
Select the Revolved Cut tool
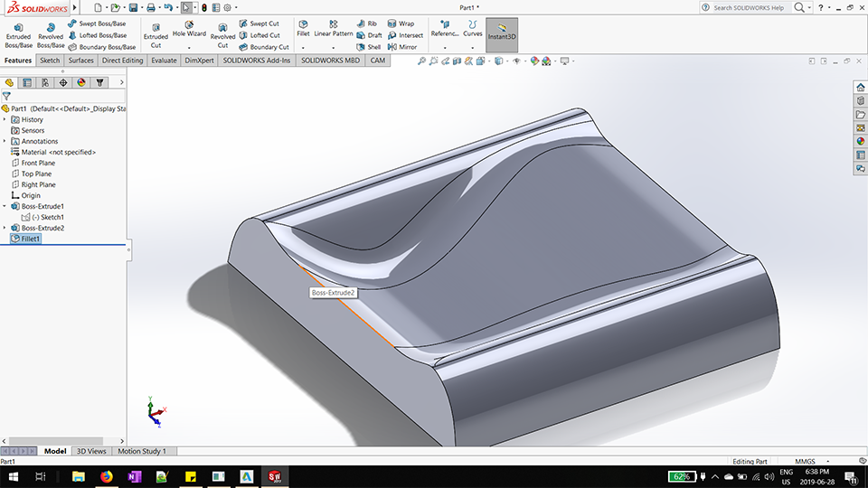(x=222, y=35)
